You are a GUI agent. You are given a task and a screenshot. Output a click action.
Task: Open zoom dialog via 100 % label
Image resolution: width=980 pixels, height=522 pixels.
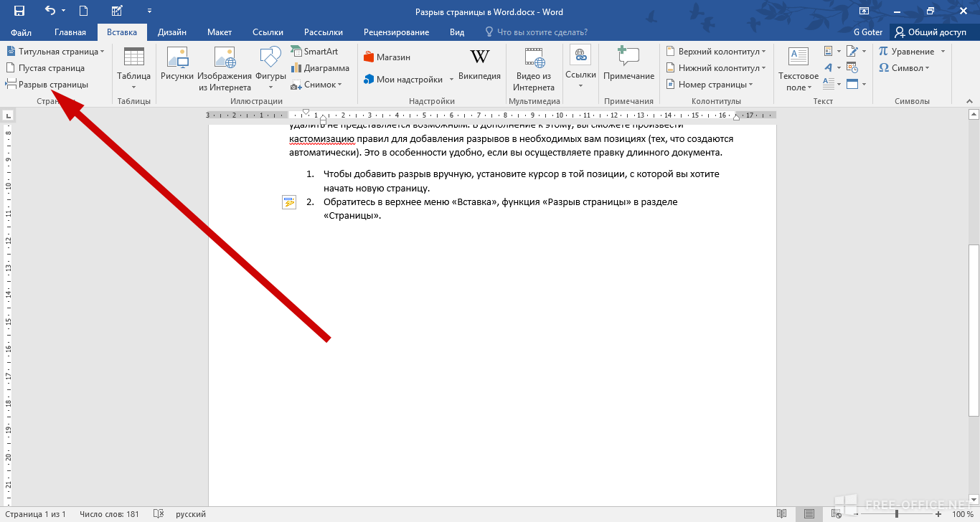(963, 514)
